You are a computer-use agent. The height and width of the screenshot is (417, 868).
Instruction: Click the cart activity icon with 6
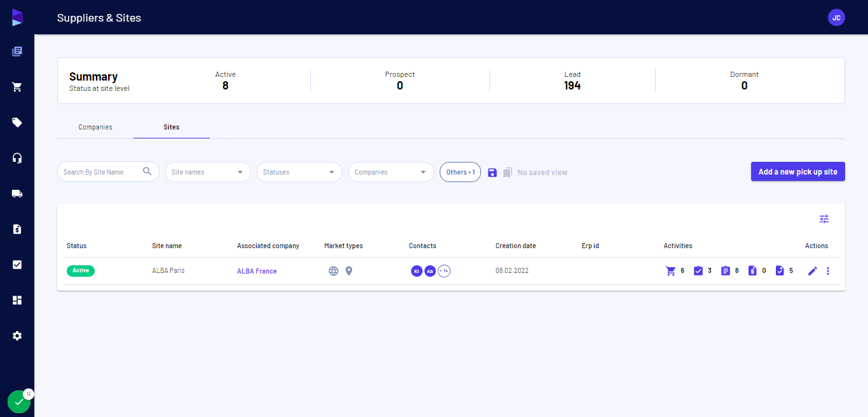click(670, 271)
